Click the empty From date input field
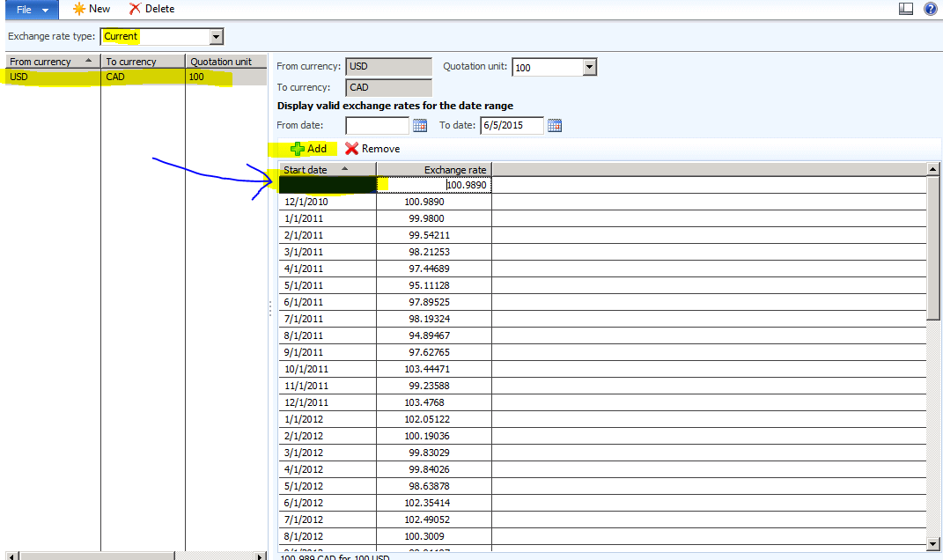 point(377,125)
